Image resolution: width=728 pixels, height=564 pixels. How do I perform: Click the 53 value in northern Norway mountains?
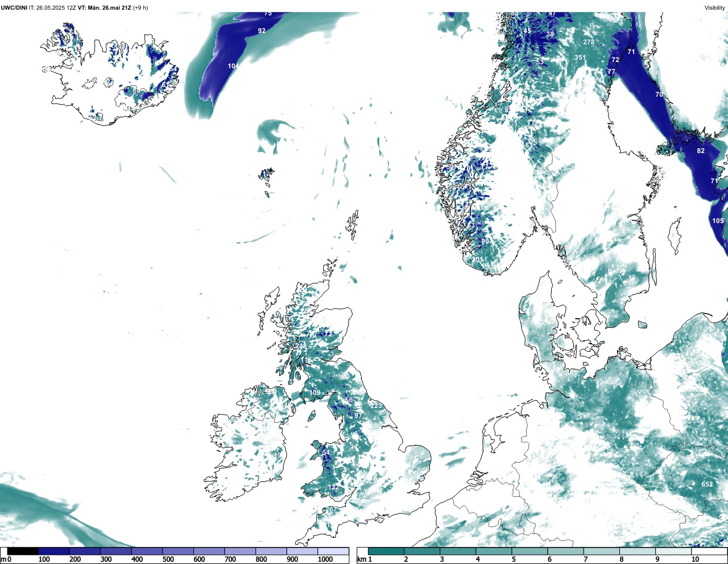pyautogui.click(x=540, y=62)
